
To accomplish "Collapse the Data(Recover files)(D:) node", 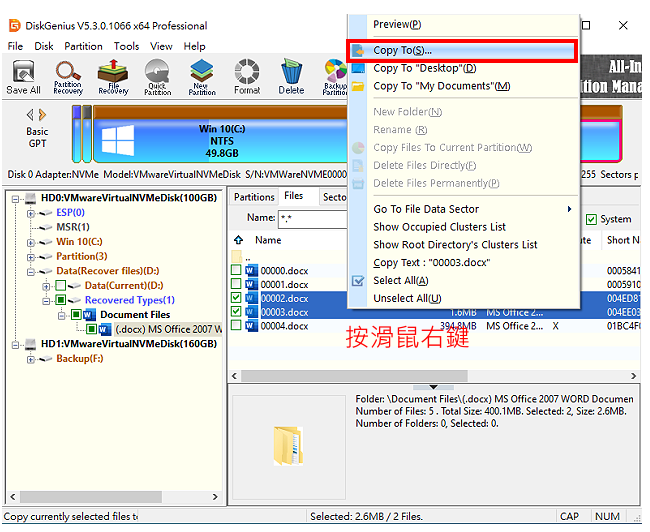I will [30, 272].
